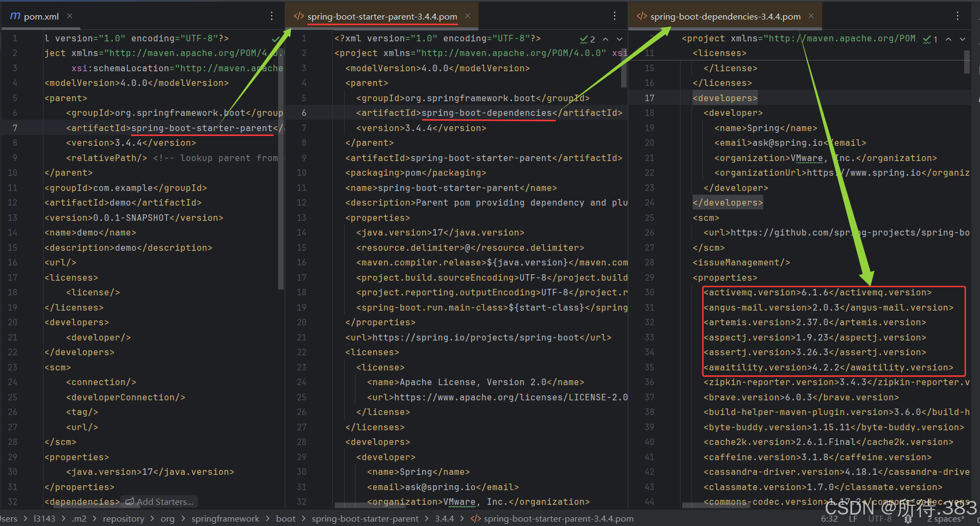This screenshot has height=526, width=980.
Task: Open tab options menu for pom.xml editor
Action: pos(272,16)
